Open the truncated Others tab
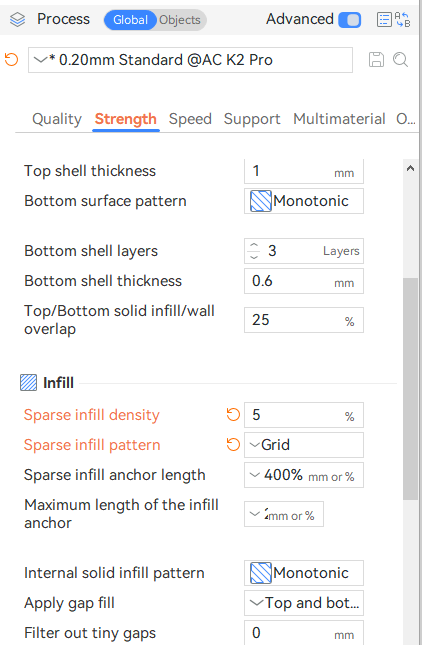422x645 pixels. pyautogui.click(x=406, y=119)
